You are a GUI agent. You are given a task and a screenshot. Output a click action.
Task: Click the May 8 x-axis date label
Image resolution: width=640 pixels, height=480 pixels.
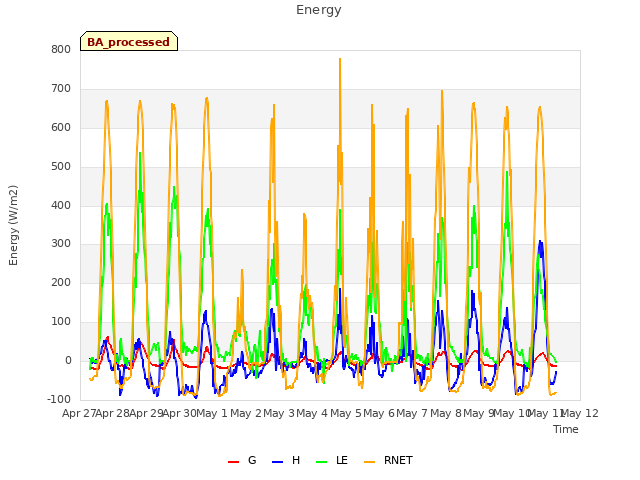[x=446, y=413]
